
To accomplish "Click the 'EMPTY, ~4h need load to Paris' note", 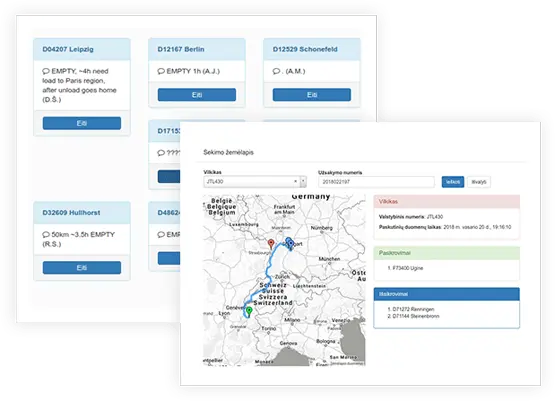I will 80,85.
